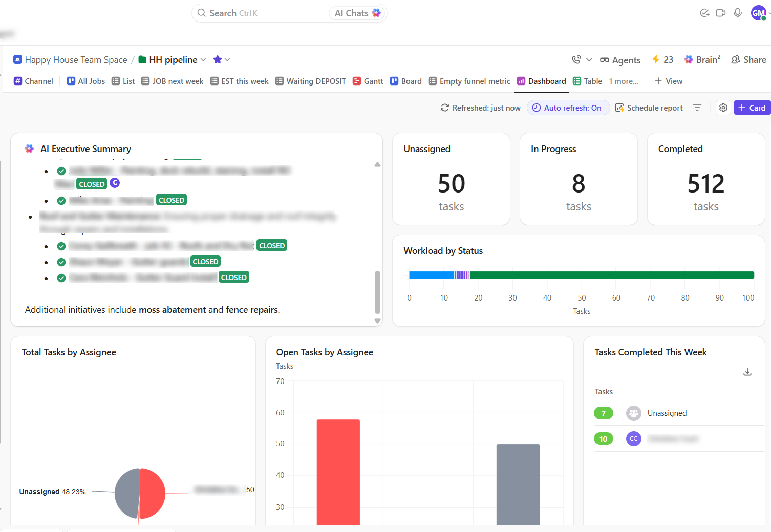
Task: Click the Unassigned row label in Tasks Completed
Action: tap(667, 413)
